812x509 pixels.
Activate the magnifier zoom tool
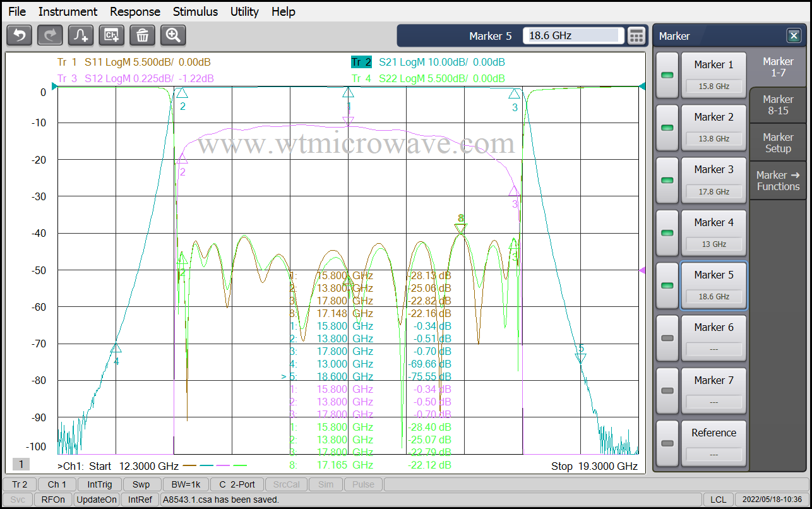[x=172, y=35]
